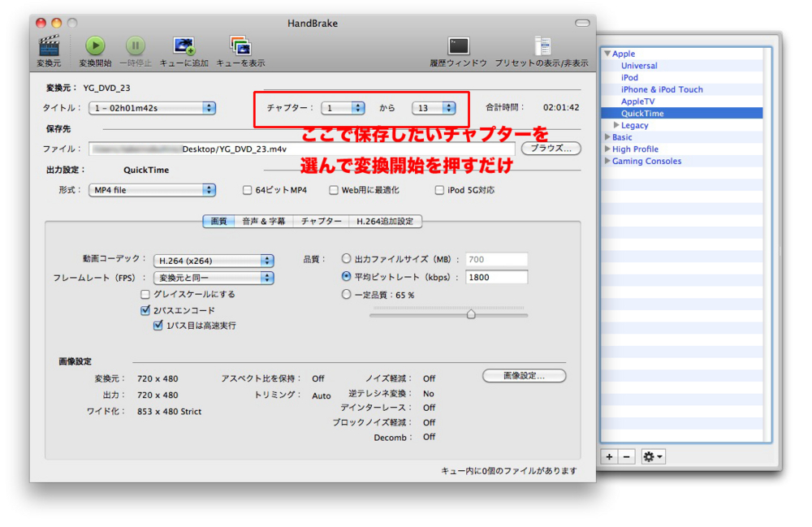The width and height of the screenshot is (812, 527).
Task: Click the ファイル destination path field
Action: coord(301,149)
